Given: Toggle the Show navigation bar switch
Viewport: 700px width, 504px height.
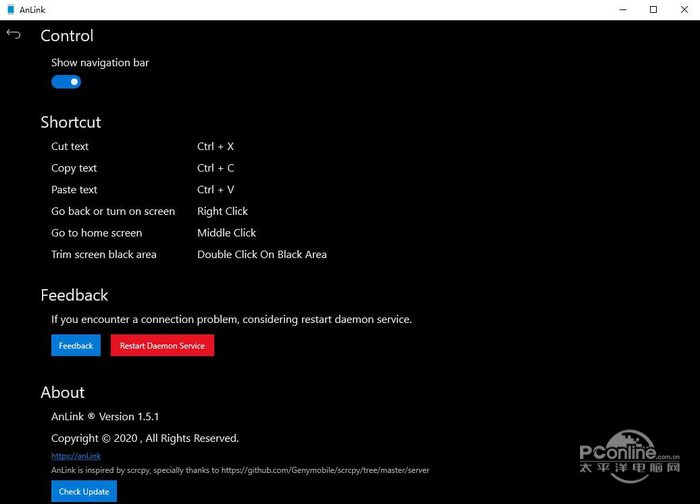Looking at the screenshot, I should 66,82.
